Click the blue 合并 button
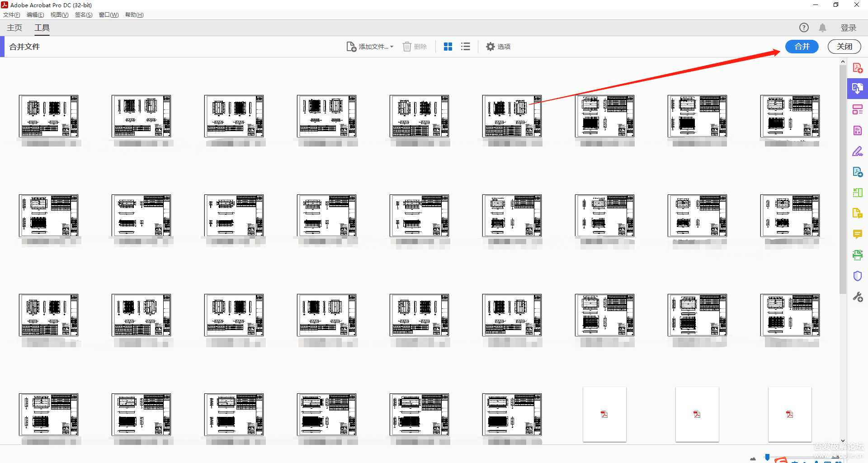The height and width of the screenshot is (463, 868). point(801,47)
